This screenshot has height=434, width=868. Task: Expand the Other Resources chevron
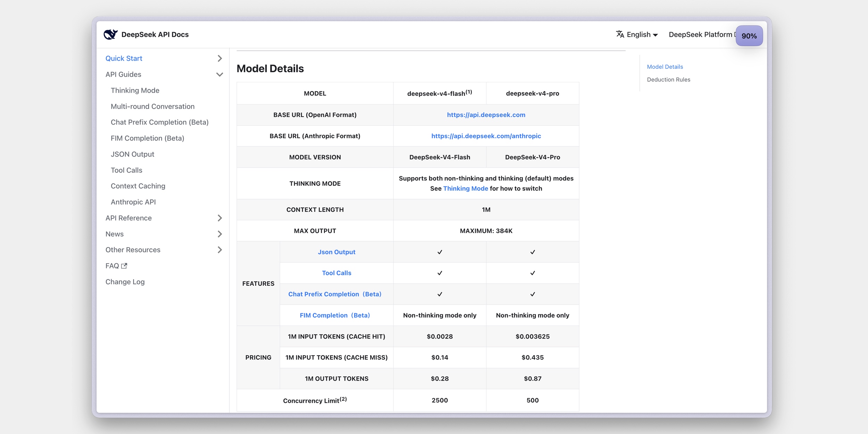point(219,250)
